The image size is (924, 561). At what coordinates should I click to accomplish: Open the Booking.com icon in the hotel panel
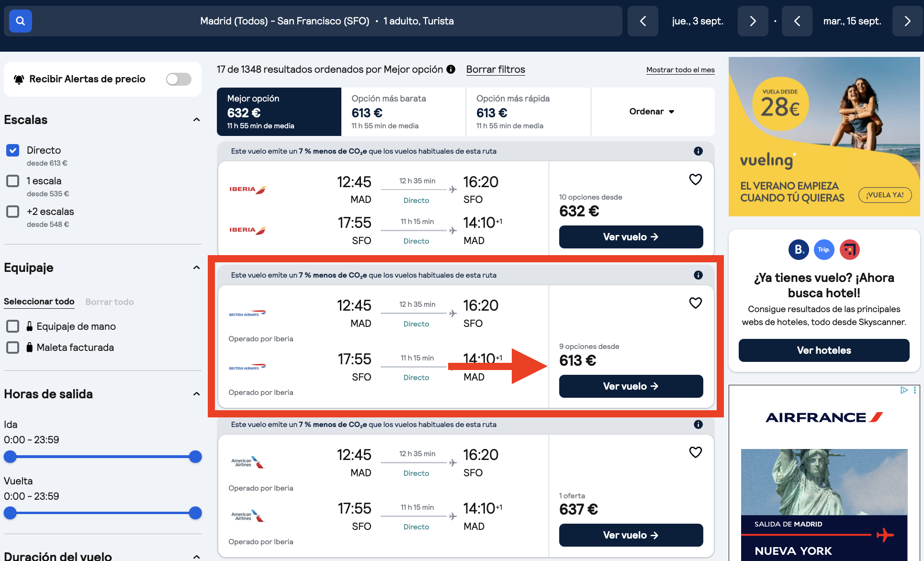pos(798,249)
